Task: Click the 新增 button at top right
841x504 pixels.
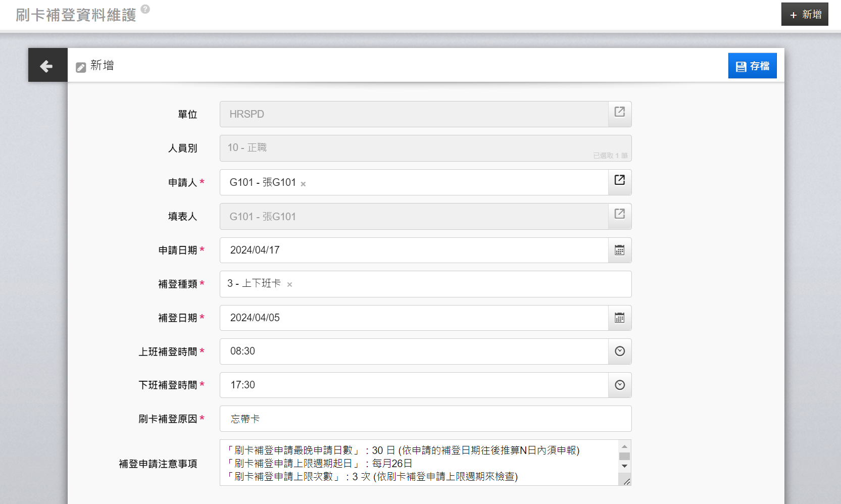Action: tap(805, 15)
